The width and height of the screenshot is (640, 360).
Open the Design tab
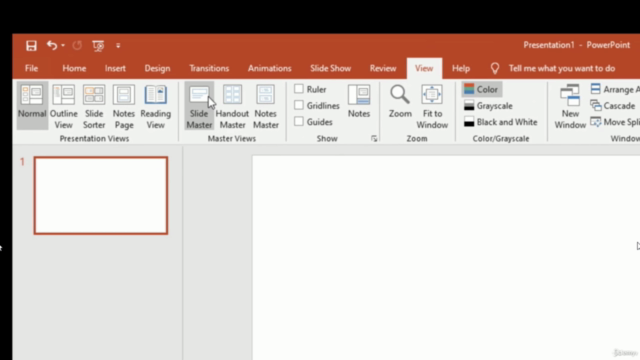point(157,69)
